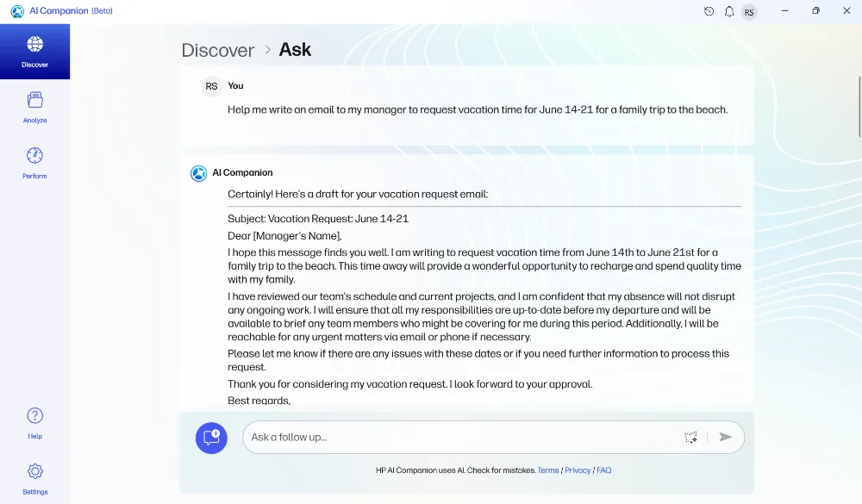Viewport: 862px width, 504px height.
Task: Open the Terms link
Action: (x=547, y=470)
